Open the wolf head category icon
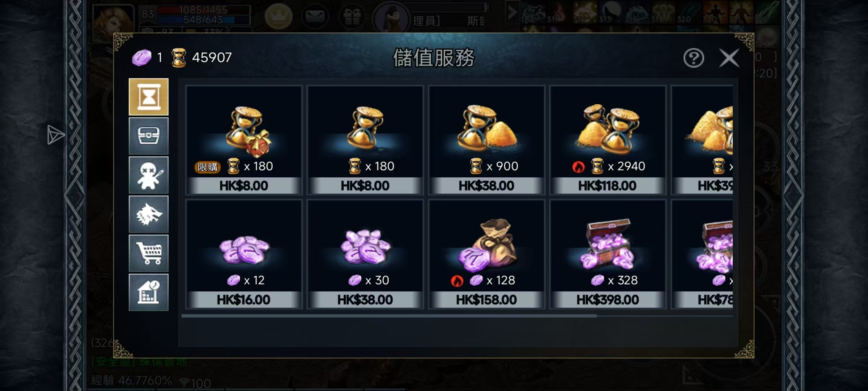This screenshot has width=868, height=391. coord(149,214)
